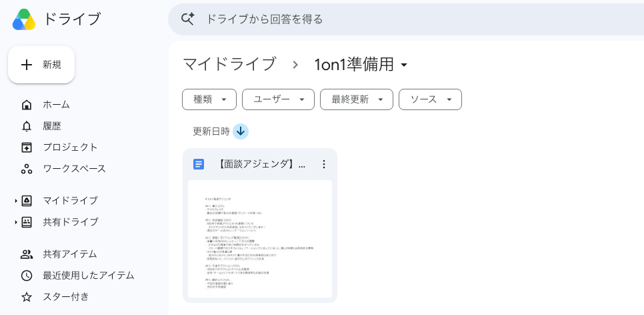The image size is (644, 315).
Task: Select the プロジェクト sidebar icon
Action: 27,147
